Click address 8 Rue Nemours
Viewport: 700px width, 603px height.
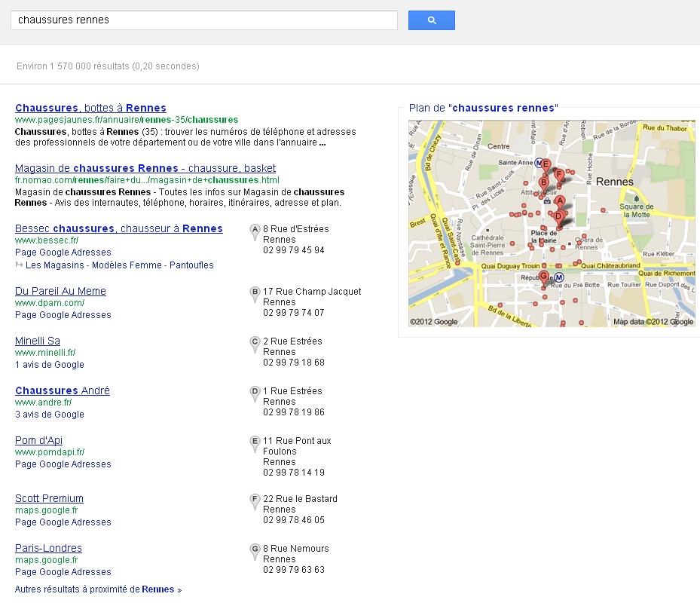[295, 549]
